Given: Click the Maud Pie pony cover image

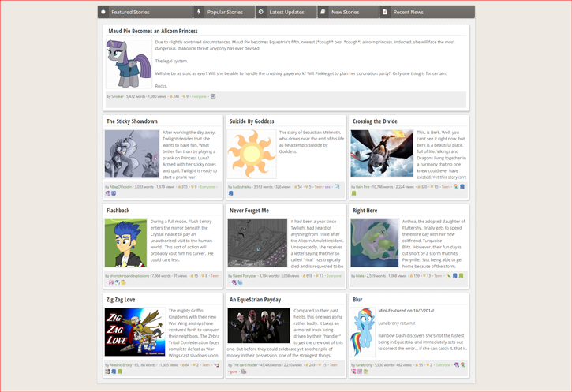Looking at the screenshot, I should (129, 63).
